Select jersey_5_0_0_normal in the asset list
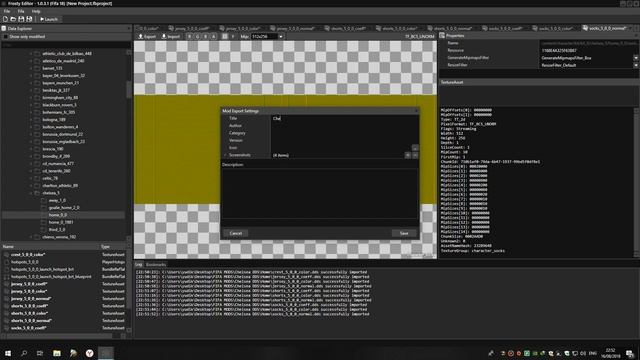 (31, 299)
